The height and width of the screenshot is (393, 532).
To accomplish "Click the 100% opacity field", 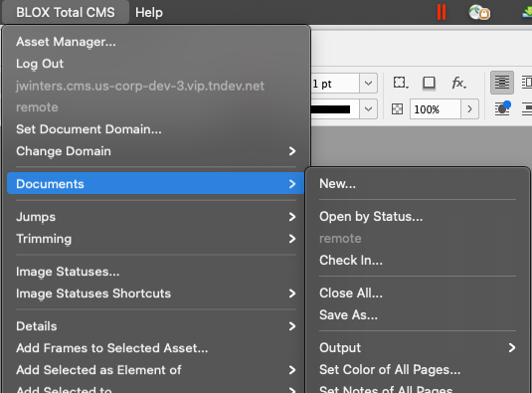I will pos(435,109).
